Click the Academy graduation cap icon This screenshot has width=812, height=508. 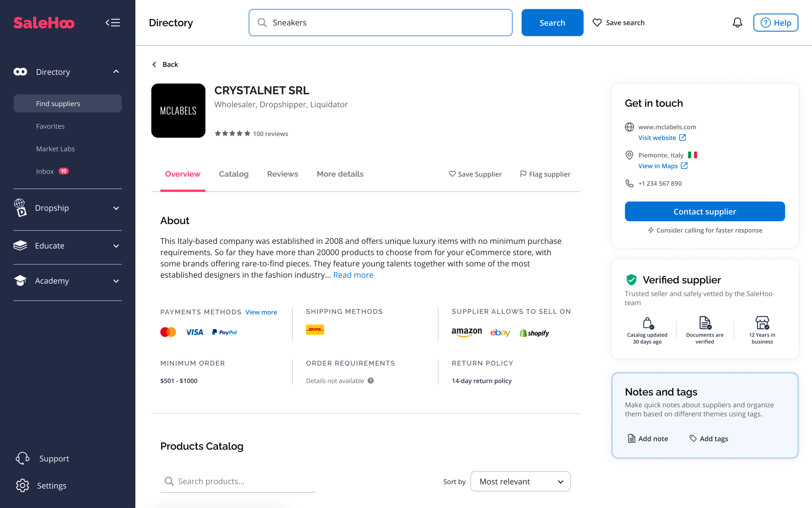tap(20, 280)
